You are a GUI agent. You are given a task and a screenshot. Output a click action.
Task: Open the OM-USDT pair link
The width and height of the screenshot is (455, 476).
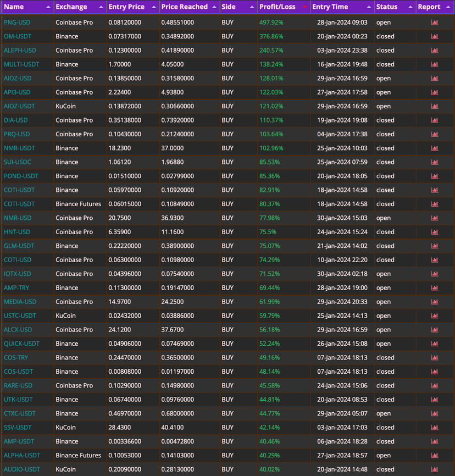pos(18,36)
